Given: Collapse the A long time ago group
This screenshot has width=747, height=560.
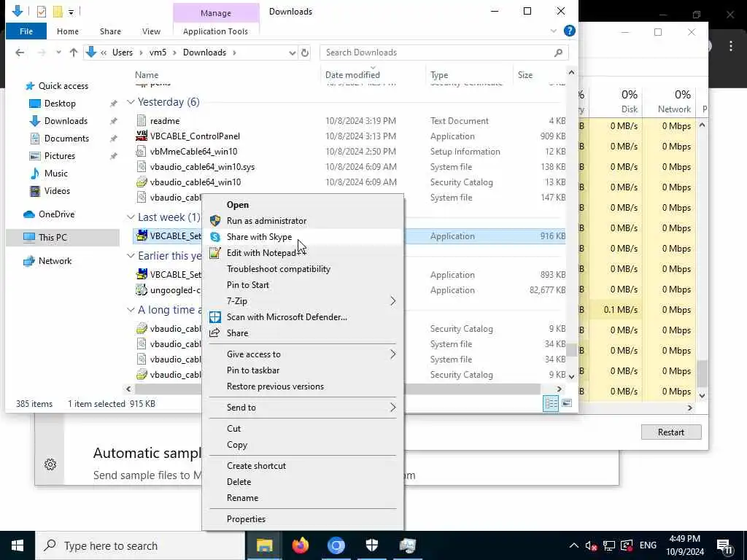Looking at the screenshot, I should pos(131,310).
